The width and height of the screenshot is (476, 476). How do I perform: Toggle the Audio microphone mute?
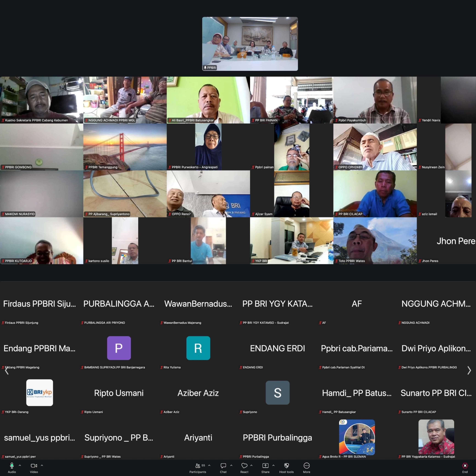[x=12, y=465]
